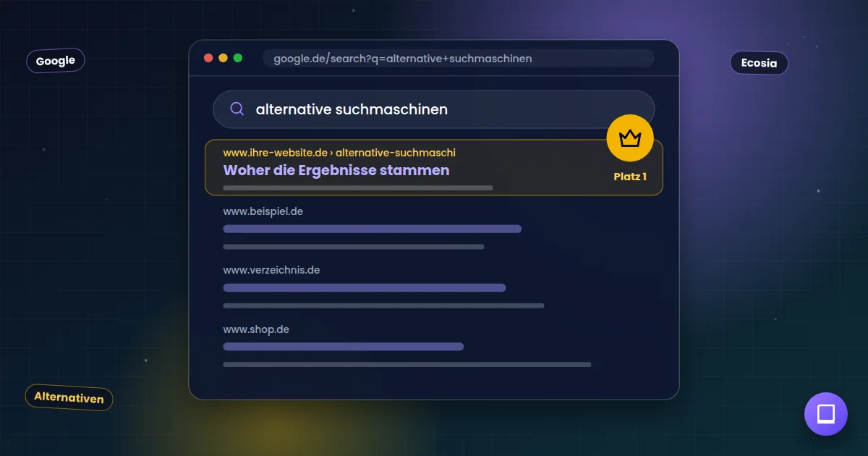Image resolution: width=868 pixels, height=456 pixels.
Task: Open the purple square chat button
Action: (x=825, y=414)
